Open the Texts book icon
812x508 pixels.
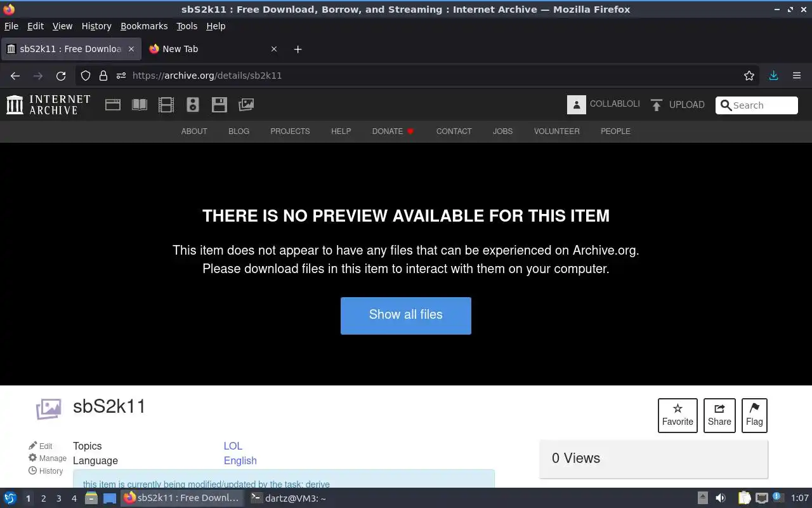140,105
